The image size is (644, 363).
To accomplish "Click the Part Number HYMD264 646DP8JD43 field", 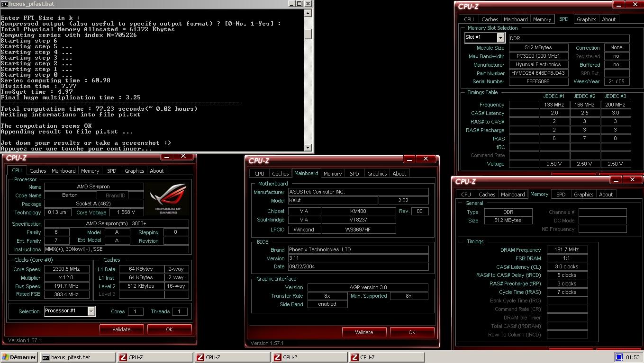I will 538,73.
